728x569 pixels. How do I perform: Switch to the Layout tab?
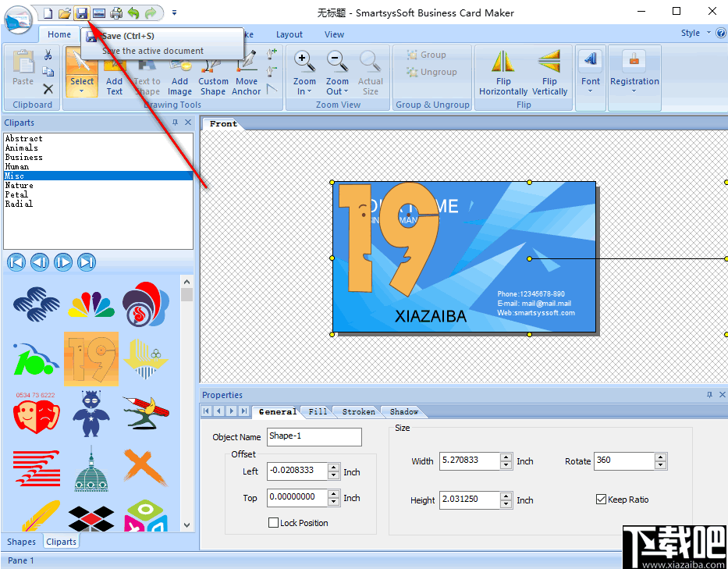pos(289,34)
